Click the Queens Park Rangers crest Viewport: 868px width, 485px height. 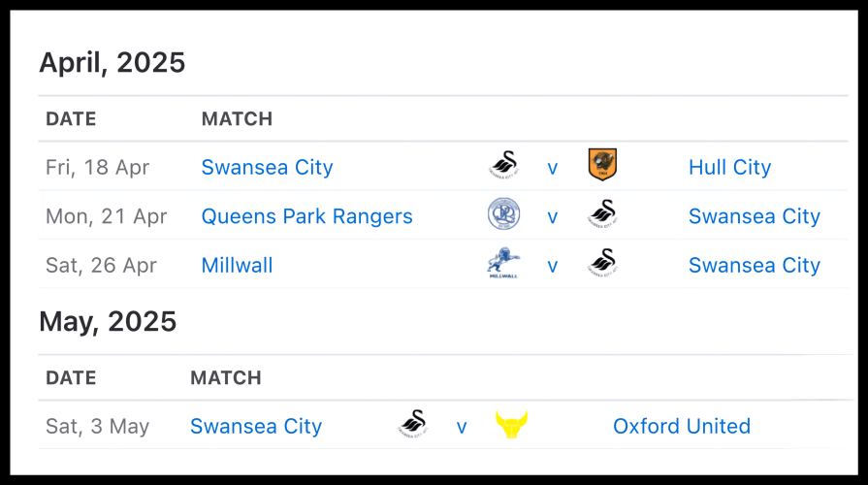click(x=502, y=215)
